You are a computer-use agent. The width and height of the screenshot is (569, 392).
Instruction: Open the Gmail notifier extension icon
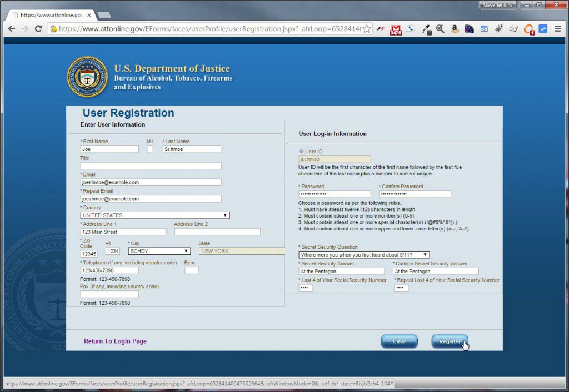click(395, 29)
